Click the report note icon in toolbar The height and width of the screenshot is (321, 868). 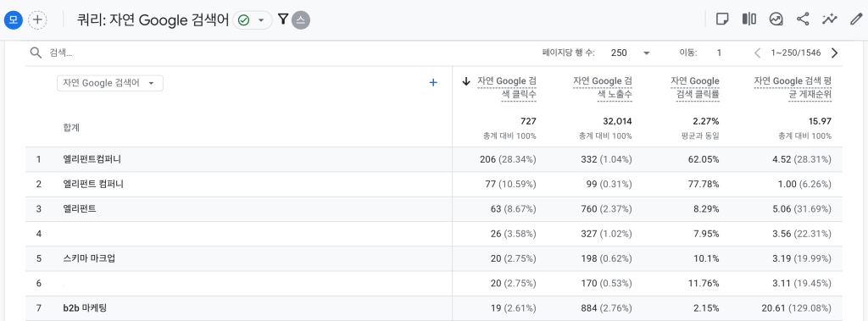tap(722, 19)
